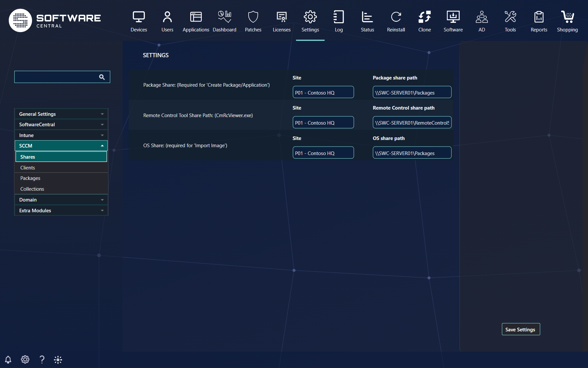Open help via question mark icon
The height and width of the screenshot is (368, 588).
coord(42,359)
